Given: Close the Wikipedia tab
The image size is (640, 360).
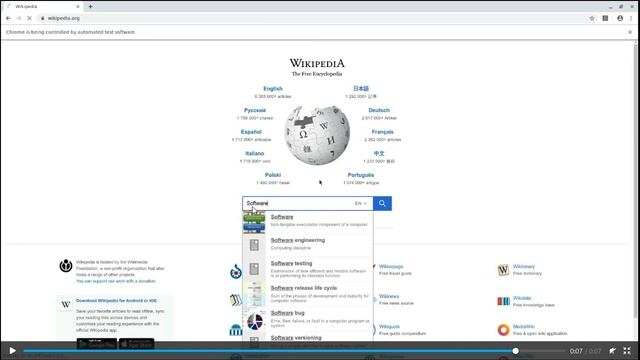Looking at the screenshot, I should click(x=78, y=7).
